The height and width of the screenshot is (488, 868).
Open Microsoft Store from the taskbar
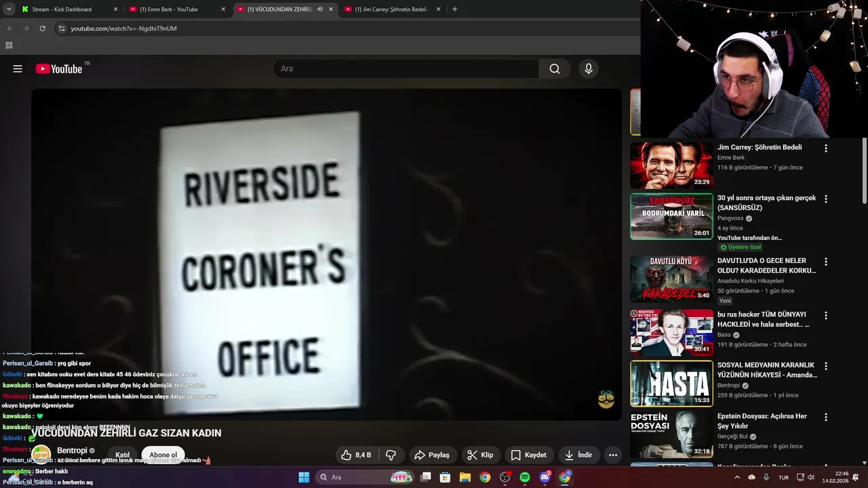(445, 477)
